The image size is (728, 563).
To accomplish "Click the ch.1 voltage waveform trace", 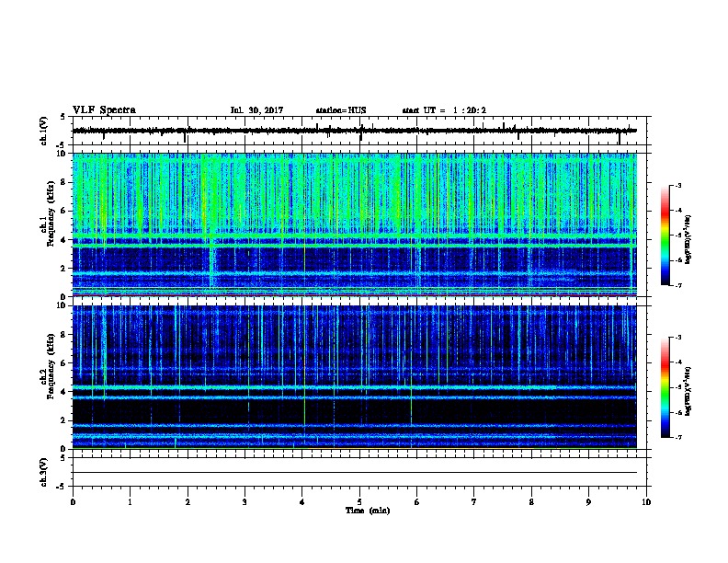I will 354,131.
